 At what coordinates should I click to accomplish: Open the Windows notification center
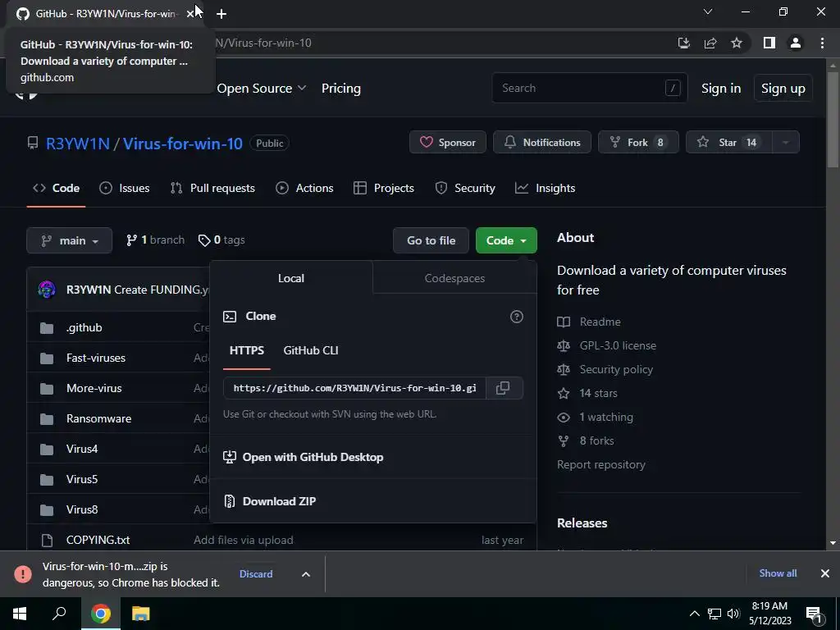[815, 614]
